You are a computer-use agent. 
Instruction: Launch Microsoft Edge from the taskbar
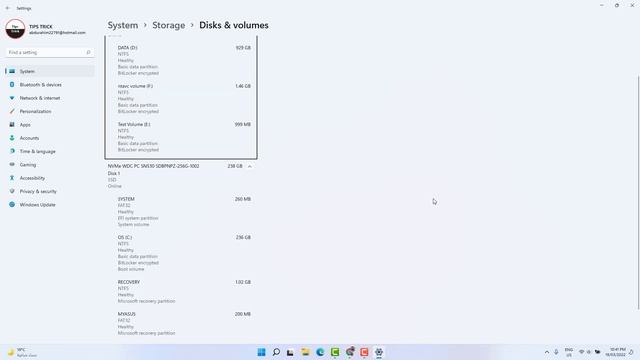point(320,352)
